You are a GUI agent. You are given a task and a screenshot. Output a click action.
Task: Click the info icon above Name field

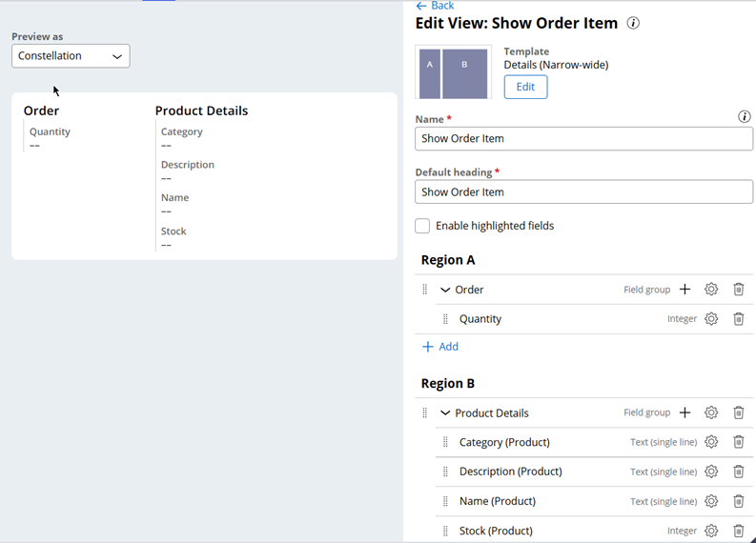coord(744,116)
